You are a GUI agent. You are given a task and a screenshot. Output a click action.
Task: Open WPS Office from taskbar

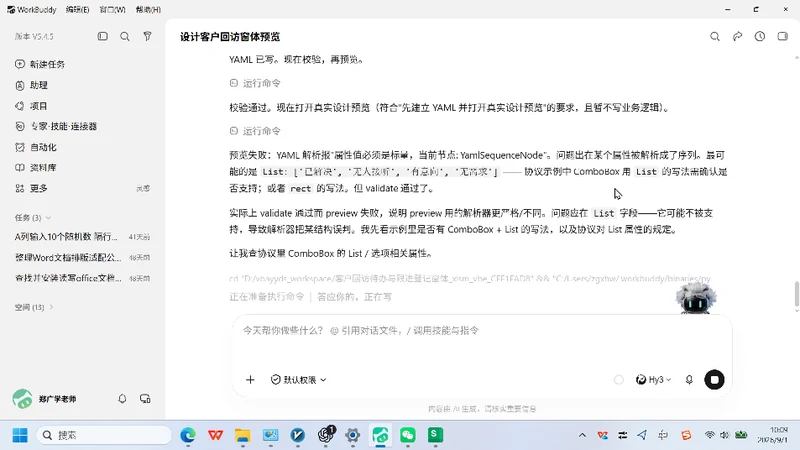215,435
